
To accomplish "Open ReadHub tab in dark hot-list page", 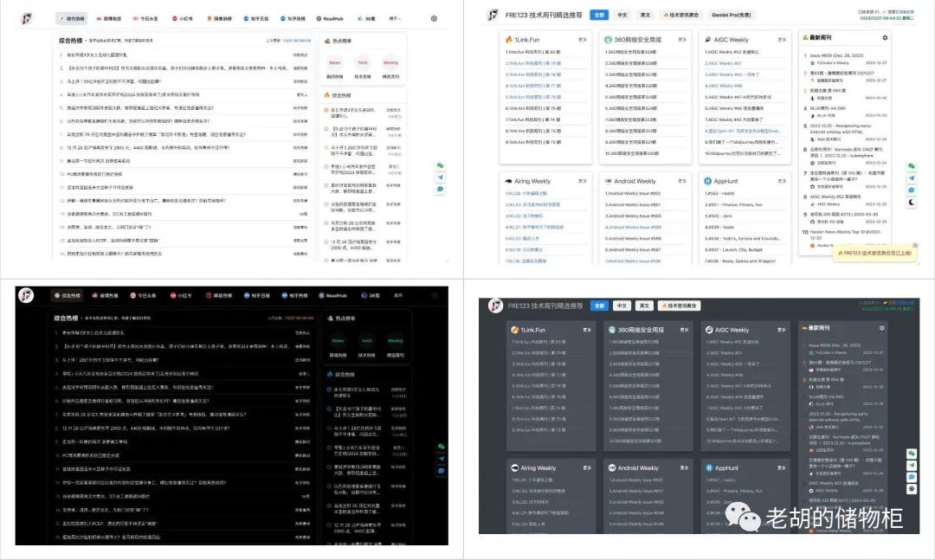I will point(332,295).
